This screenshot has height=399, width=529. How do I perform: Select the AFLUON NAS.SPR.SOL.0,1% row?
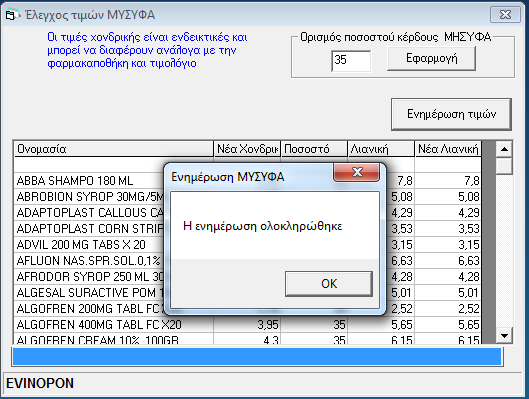pos(89,261)
